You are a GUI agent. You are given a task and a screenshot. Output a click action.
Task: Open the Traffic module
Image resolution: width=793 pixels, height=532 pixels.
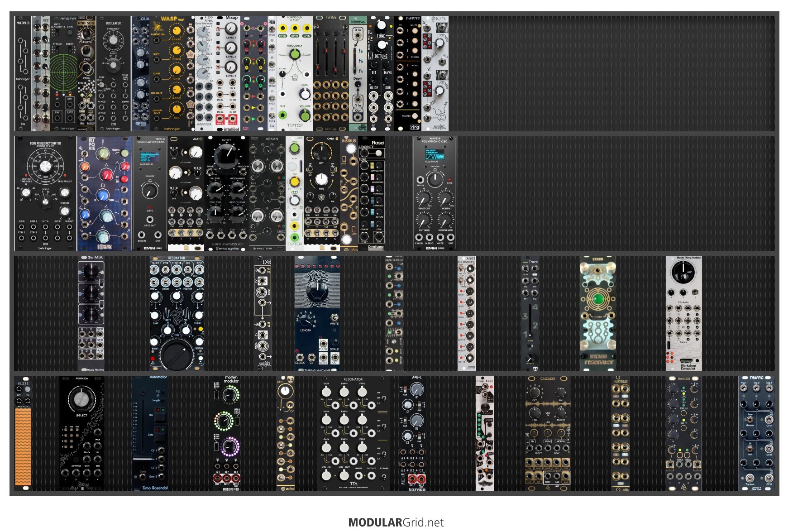click(756, 434)
